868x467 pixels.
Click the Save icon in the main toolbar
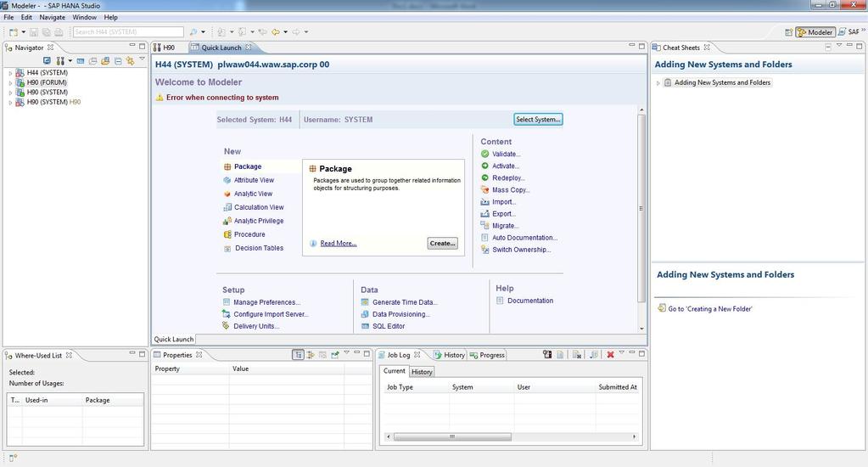34,32
